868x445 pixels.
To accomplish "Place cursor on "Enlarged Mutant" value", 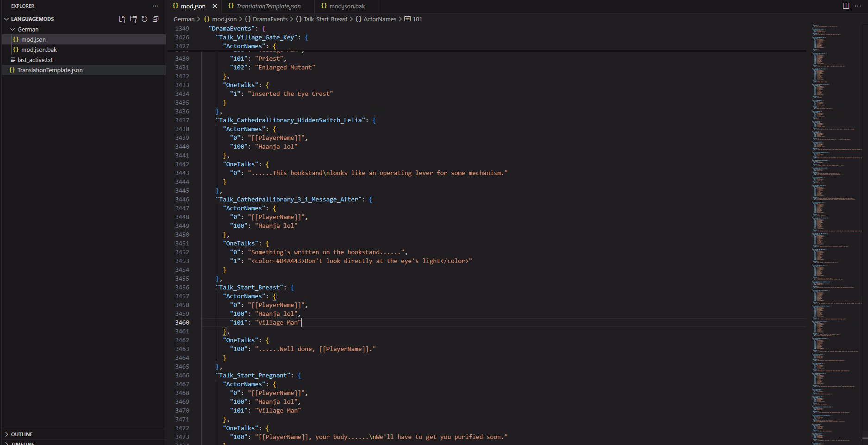I will [285, 67].
